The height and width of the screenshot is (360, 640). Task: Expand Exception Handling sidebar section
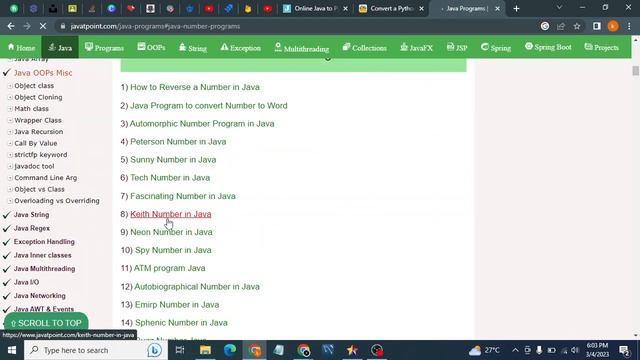click(44, 242)
